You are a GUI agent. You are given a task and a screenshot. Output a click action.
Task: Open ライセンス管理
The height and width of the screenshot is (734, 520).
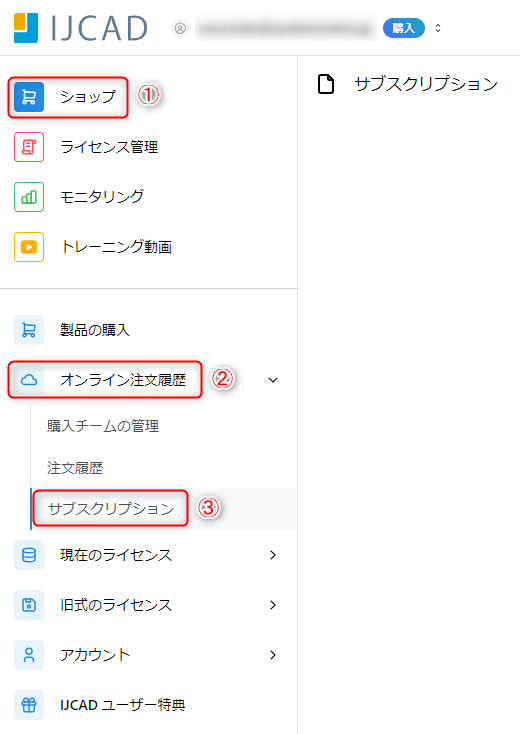click(109, 147)
